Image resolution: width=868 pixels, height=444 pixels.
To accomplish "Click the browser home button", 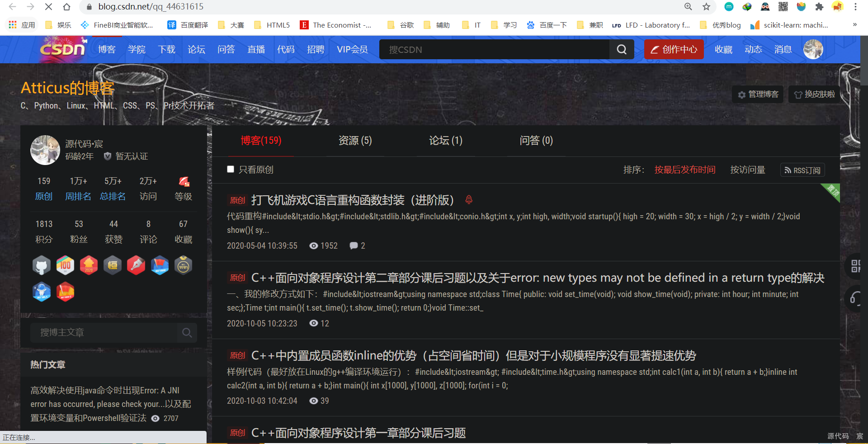I will (x=66, y=7).
